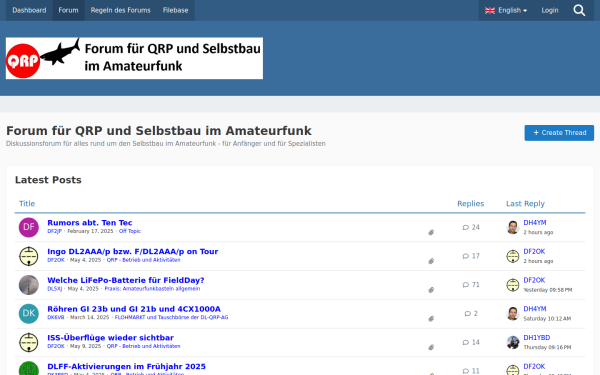The height and width of the screenshot is (375, 600).
Task: Open the Filebase menu item
Action: pos(175,10)
